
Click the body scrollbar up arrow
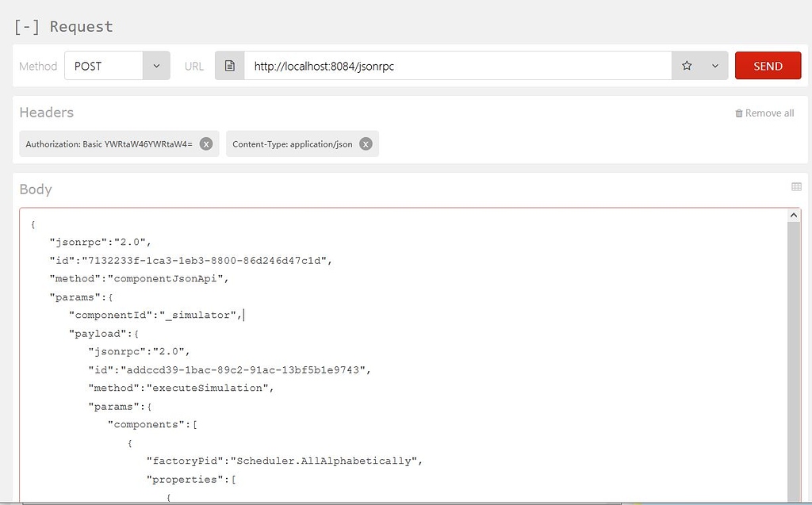tap(795, 216)
